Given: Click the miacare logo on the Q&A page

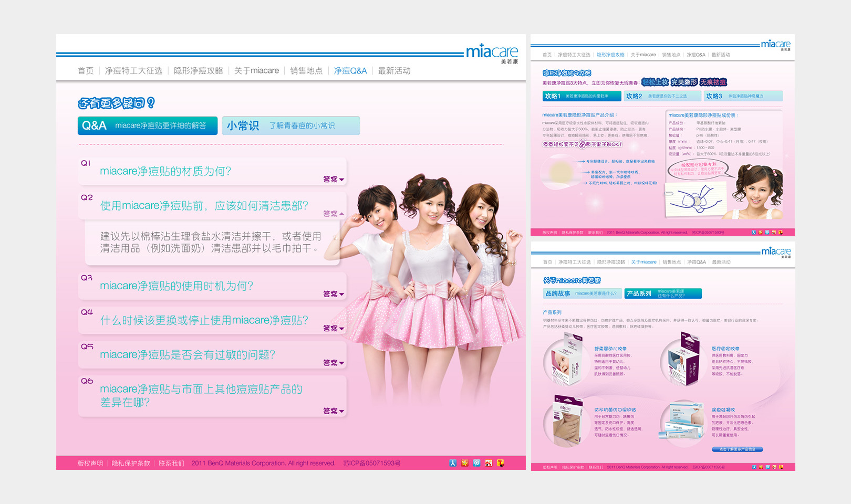Looking at the screenshot, I should click(x=492, y=53).
